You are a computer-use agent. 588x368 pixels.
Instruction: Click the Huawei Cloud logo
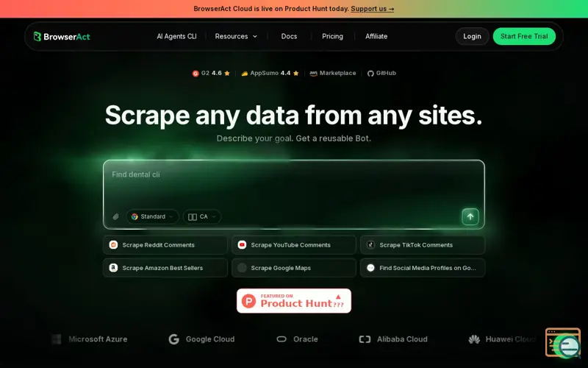coord(503,339)
